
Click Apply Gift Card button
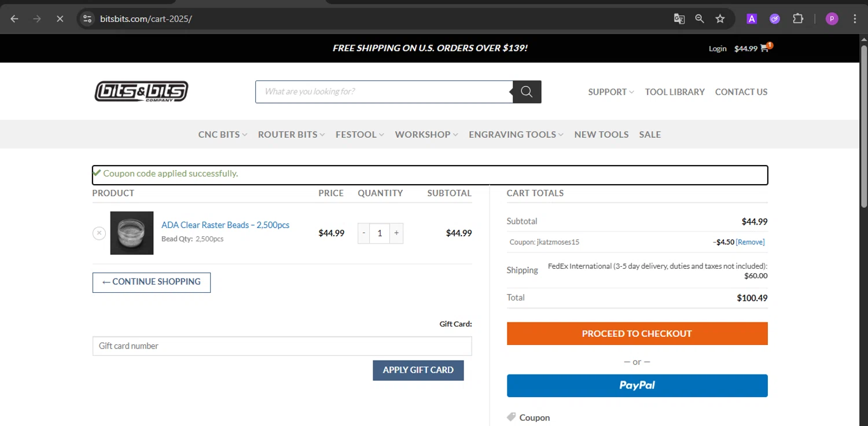[418, 370]
